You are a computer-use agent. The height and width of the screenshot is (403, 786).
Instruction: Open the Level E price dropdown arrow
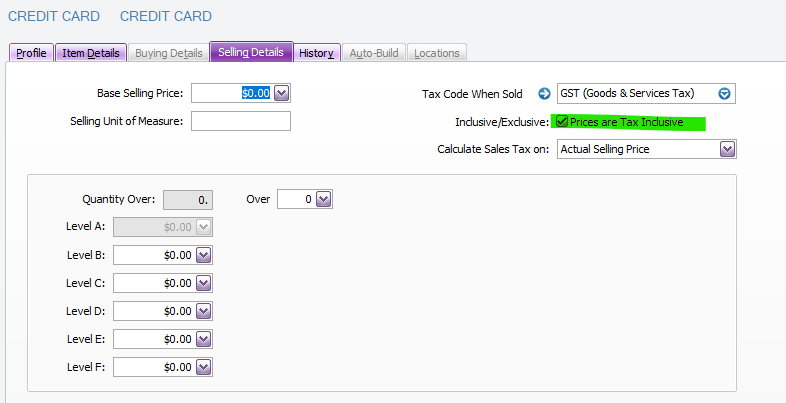pyautogui.click(x=204, y=339)
